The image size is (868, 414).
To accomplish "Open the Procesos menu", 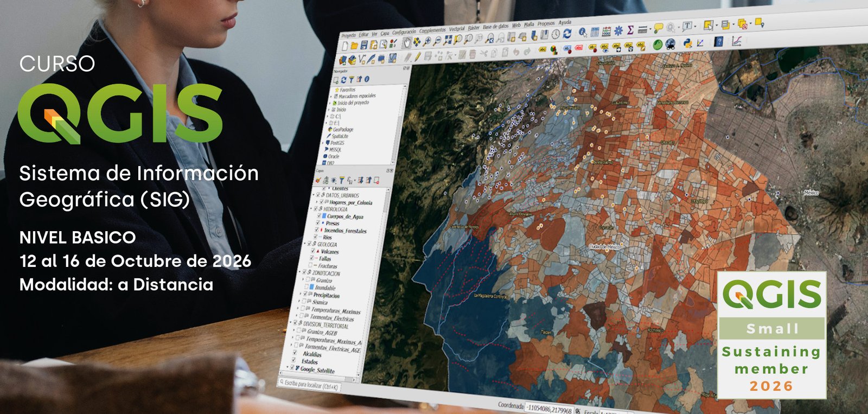I will click(x=546, y=23).
